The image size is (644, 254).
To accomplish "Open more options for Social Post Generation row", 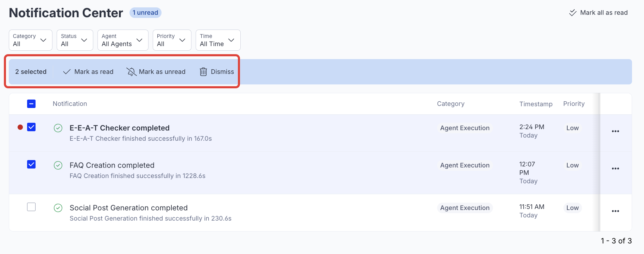I will point(615,211).
